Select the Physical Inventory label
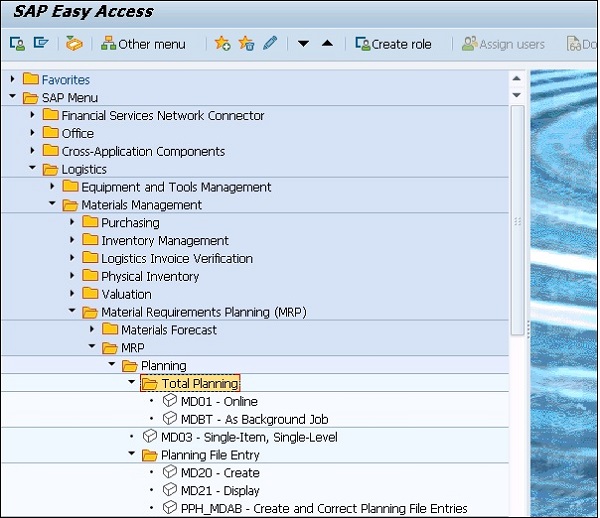600x518 pixels. [x=150, y=277]
